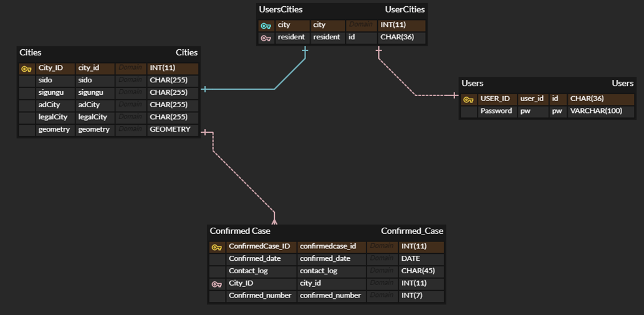Viewport: 644px width, 315px height.
Task: Click the INT(7) data type cell
Action: 421,296
